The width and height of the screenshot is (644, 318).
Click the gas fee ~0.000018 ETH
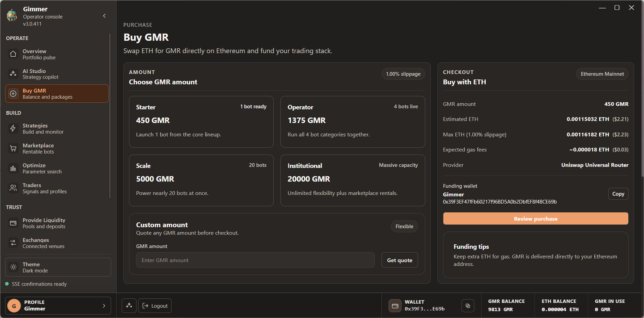[589, 150]
